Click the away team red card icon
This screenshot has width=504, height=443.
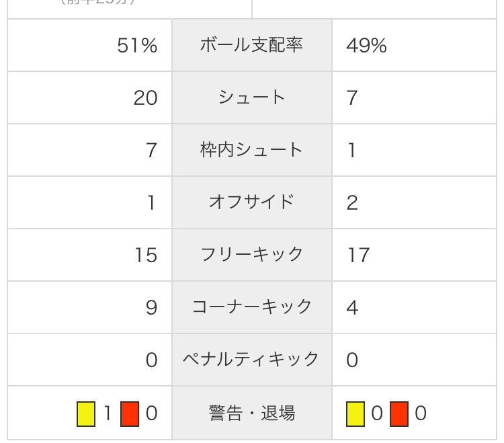[399, 413]
